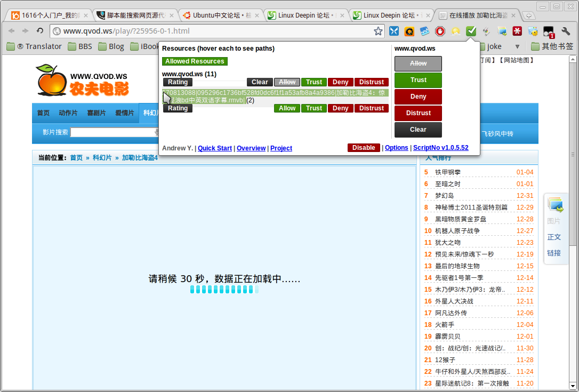
Task: Reload the page with the refresh icon
Action: (x=40, y=31)
